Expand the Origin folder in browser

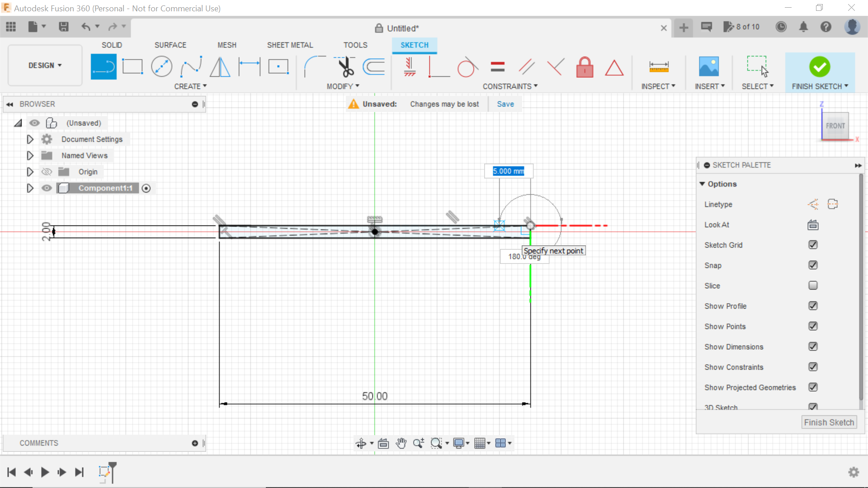(30, 172)
